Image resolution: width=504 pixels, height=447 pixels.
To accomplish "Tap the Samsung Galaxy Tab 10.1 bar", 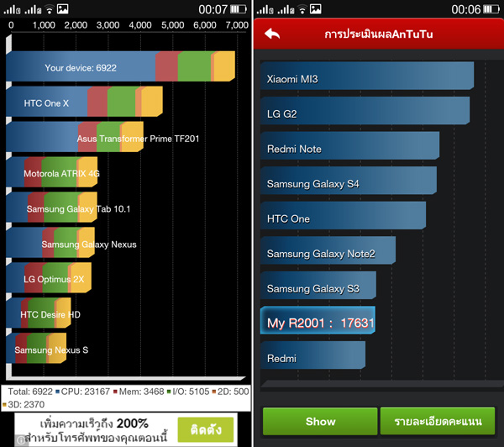I will coord(52,208).
